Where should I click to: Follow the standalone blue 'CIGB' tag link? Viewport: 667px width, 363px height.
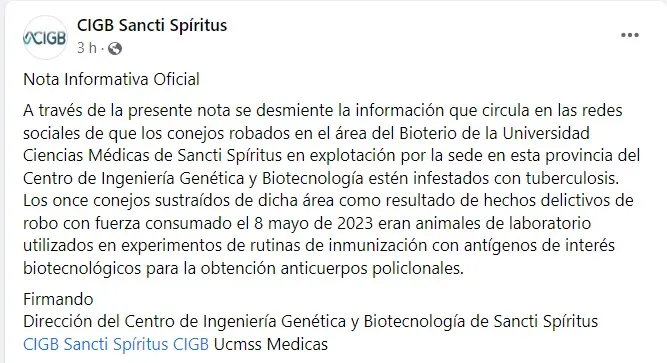pyautogui.click(x=191, y=344)
